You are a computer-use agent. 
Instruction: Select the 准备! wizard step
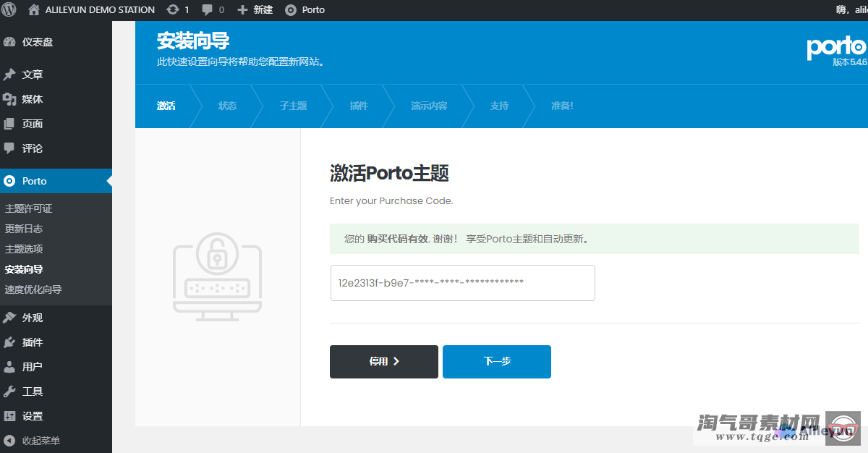tap(562, 106)
